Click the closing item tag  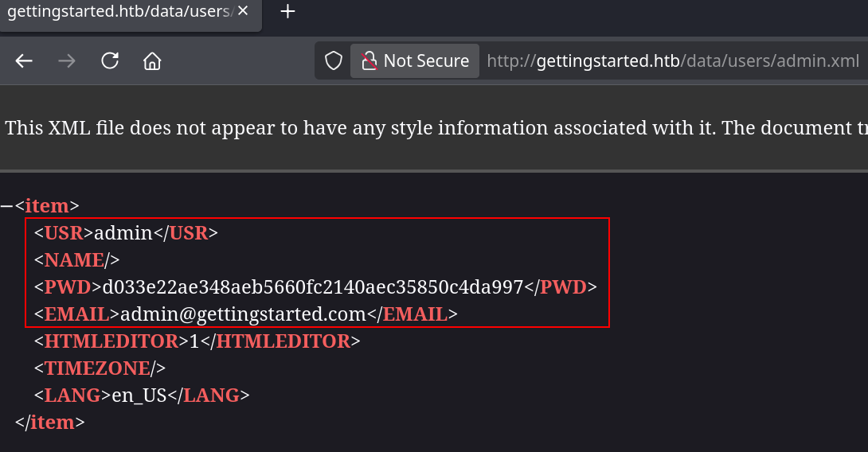coord(49,423)
